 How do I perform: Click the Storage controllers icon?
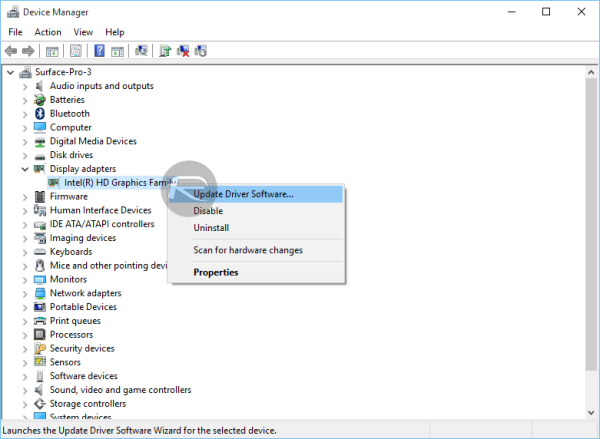tap(40, 403)
